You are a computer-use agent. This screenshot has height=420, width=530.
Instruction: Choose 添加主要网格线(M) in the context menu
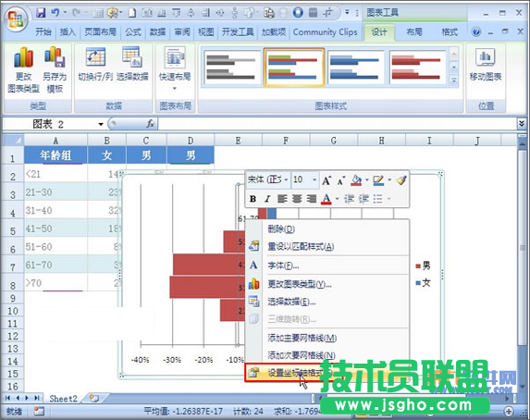[x=327, y=338]
